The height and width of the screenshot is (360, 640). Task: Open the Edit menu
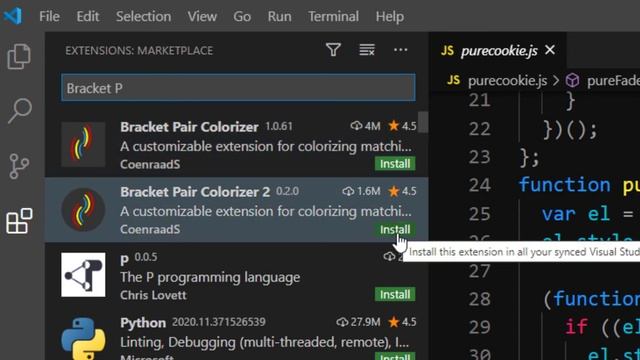pyautogui.click(x=88, y=16)
